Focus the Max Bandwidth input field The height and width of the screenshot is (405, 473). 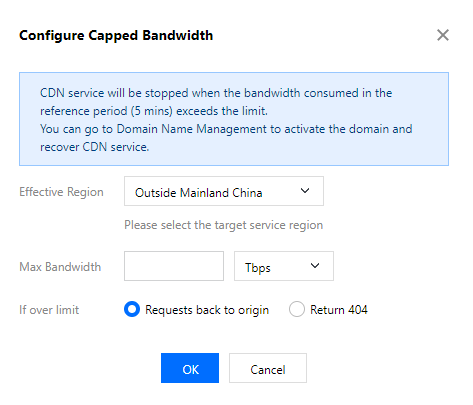click(x=174, y=266)
